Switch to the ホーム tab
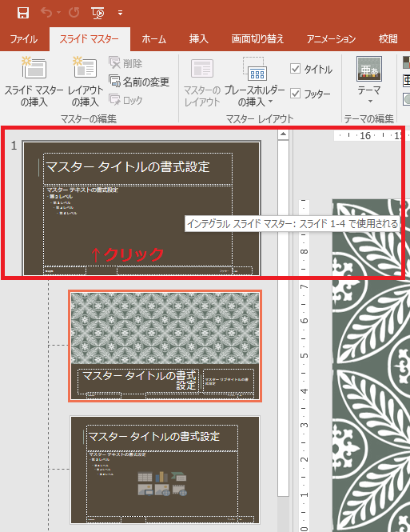Screen dimensions: 410x532 click(153, 39)
